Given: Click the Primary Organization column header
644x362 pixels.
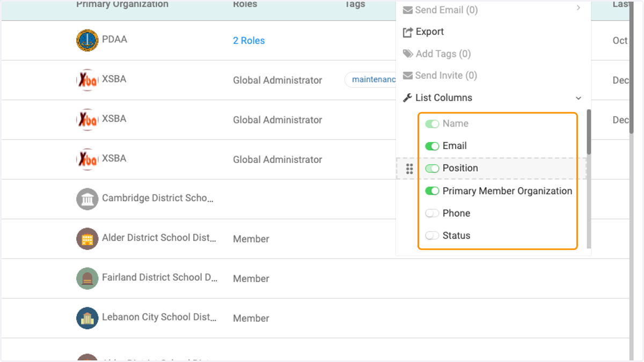Looking at the screenshot, I should [x=122, y=4].
